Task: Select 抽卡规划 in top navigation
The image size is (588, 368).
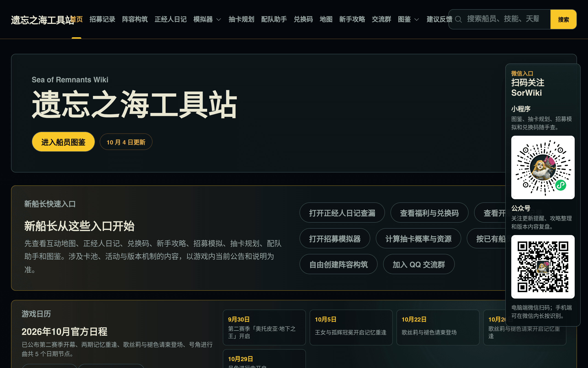Action: pos(241,19)
